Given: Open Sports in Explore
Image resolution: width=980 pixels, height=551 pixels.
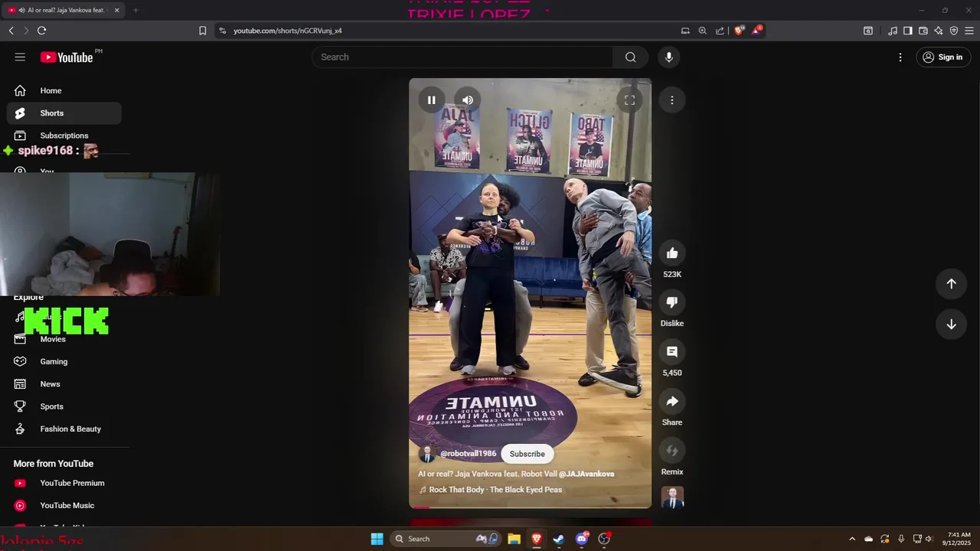Looking at the screenshot, I should [x=64, y=406].
